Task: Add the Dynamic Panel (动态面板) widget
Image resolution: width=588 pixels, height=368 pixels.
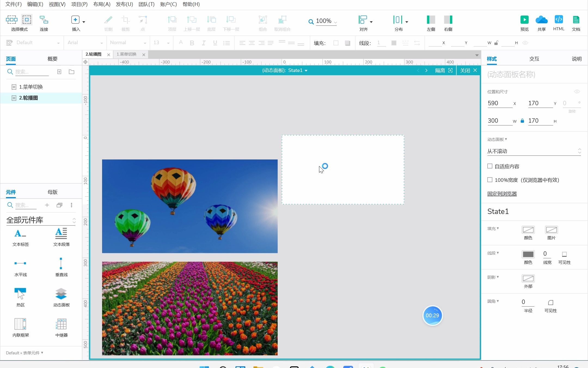Action: (x=61, y=294)
